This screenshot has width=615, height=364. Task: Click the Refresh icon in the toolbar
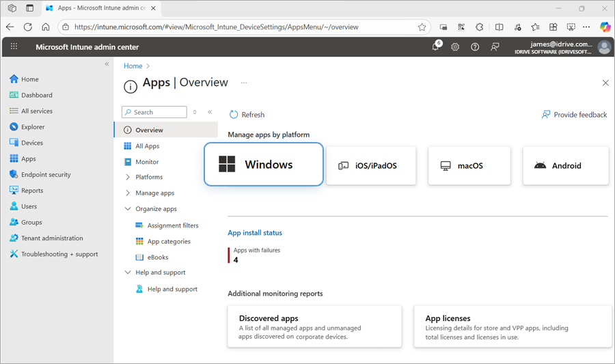point(234,115)
